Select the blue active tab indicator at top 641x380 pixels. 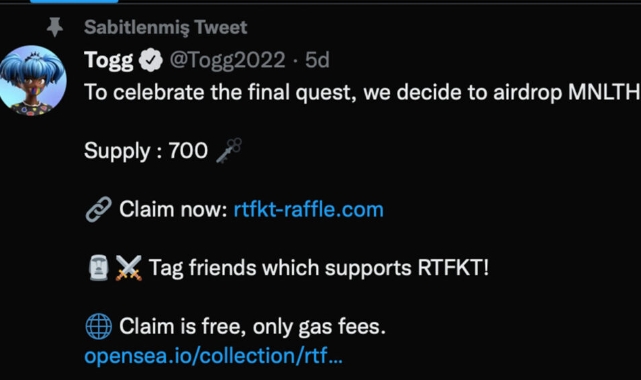click(74, 2)
